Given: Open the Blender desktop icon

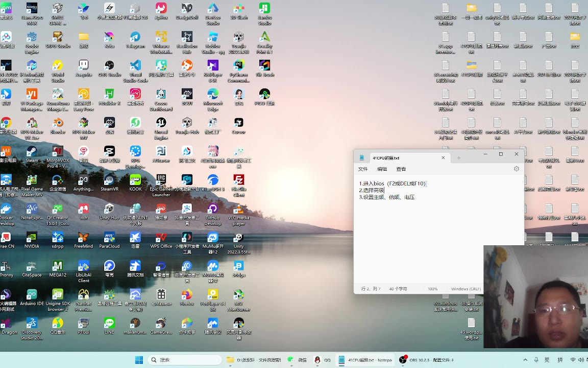Looking at the screenshot, I should coord(57,126).
